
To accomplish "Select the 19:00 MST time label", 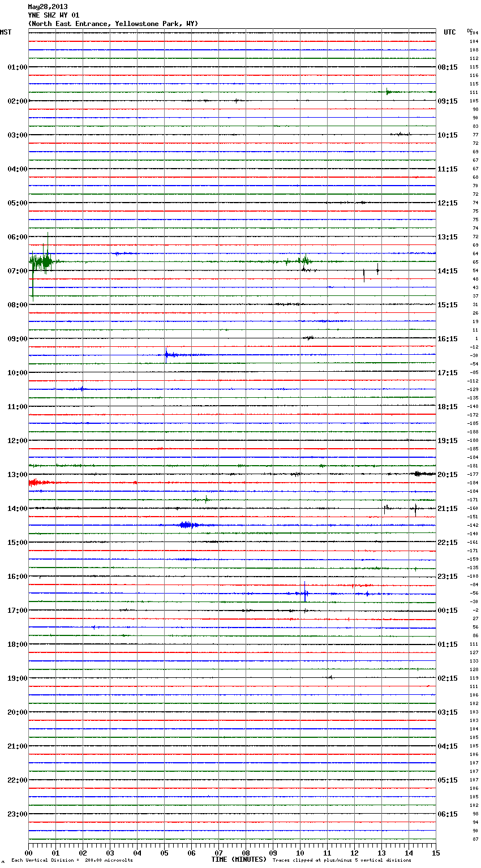I will (17, 678).
